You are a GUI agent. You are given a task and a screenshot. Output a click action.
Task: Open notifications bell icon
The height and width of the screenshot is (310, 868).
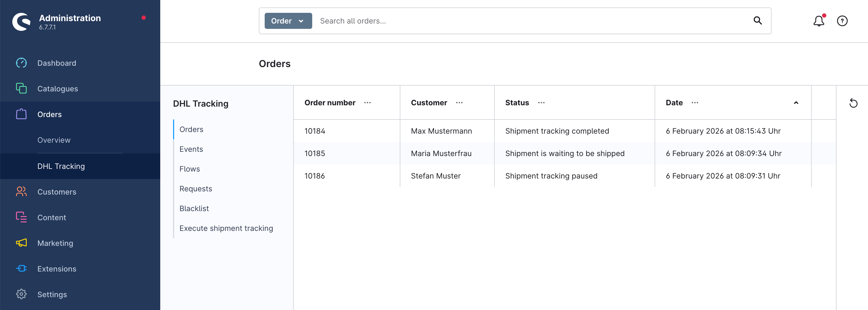(x=819, y=21)
